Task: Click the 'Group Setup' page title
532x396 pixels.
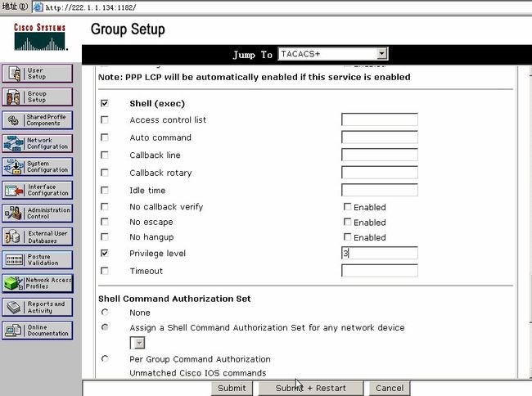Action: 128,29
